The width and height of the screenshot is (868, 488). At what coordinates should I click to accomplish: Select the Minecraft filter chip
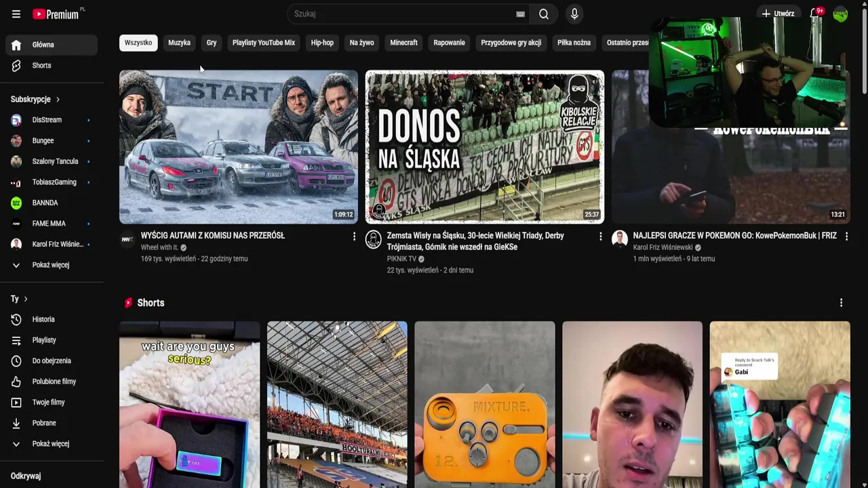pyautogui.click(x=403, y=43)
